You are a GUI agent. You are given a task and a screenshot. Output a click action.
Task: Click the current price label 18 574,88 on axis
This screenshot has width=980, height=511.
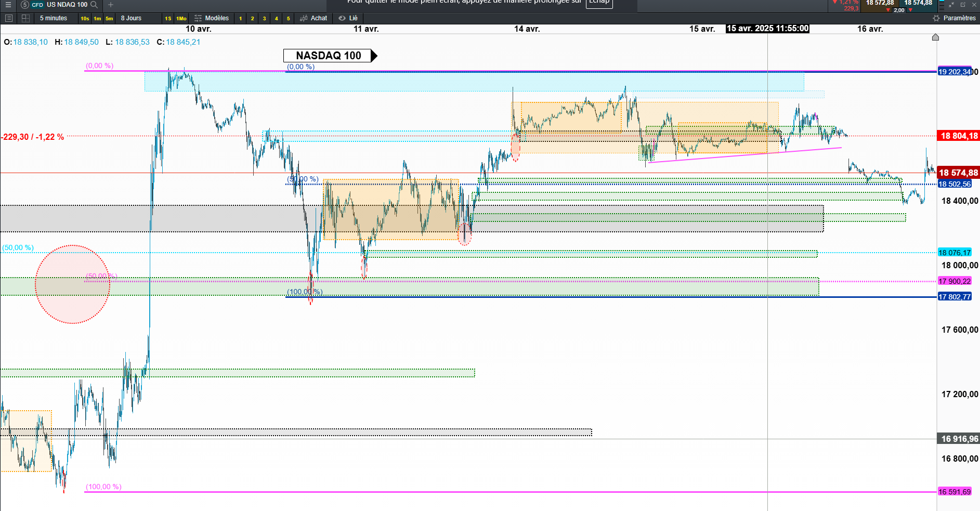click(x=958, y=173)
